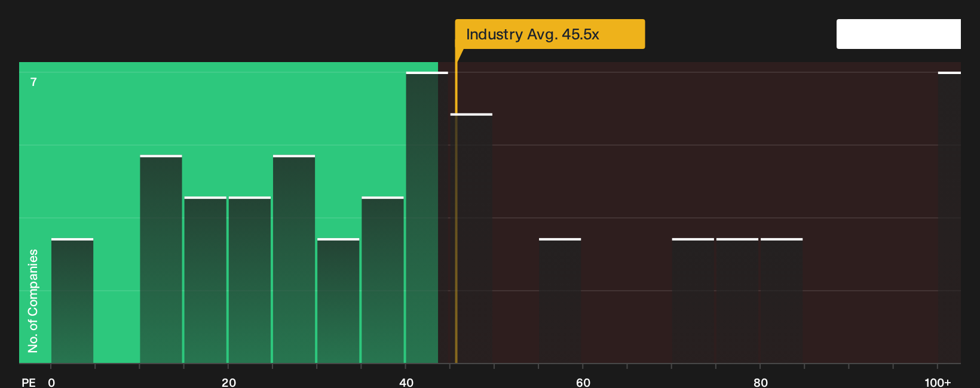Screen dimensions: 980x388
Task: Click the bar at PE 45-50
Action: [x=471, y=238]
